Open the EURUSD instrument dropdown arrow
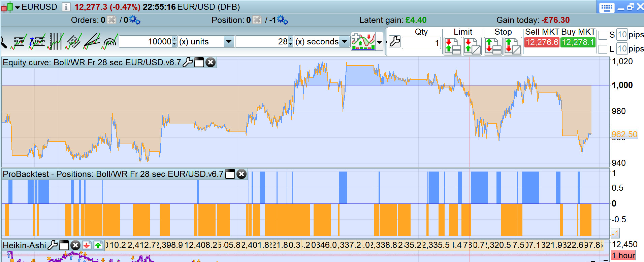 18,7
